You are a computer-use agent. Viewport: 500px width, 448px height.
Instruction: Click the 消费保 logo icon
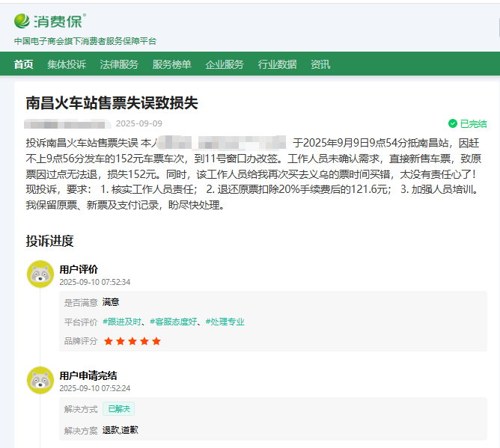22,20
